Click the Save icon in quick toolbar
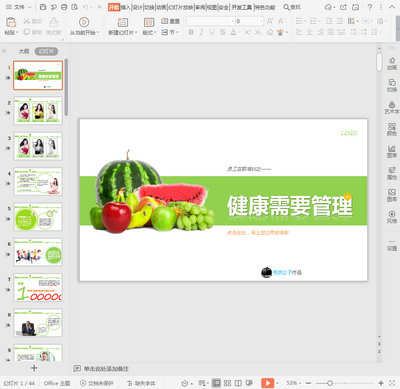 tap(43, 7)
